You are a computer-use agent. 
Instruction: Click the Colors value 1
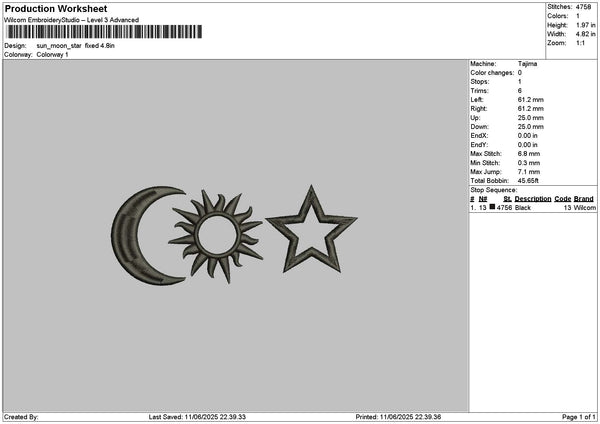(578, 16)
